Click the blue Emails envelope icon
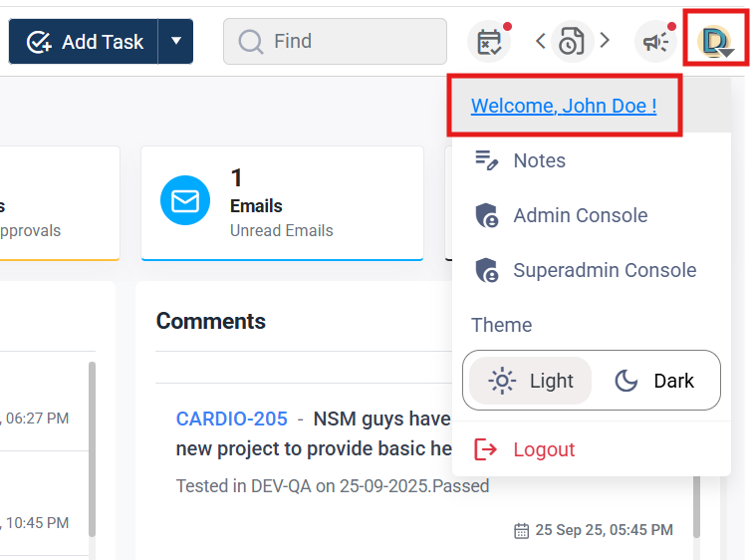 point(185,201)
